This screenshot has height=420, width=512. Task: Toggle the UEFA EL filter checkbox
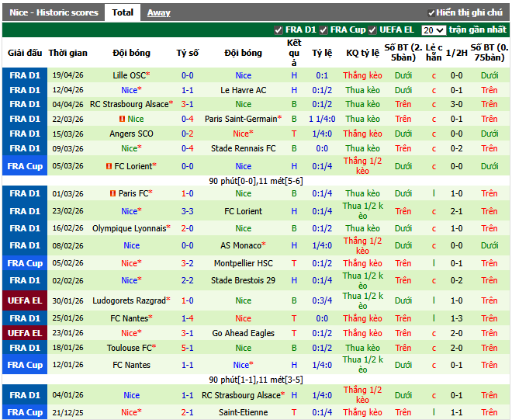[373, 30]
